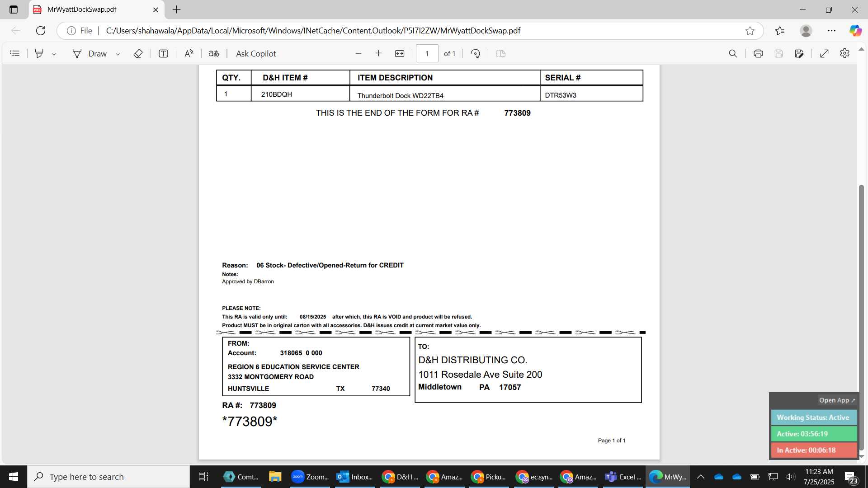
Task: Click Ask Copilot
Action: pyautogui.click(x=256, y=53)
